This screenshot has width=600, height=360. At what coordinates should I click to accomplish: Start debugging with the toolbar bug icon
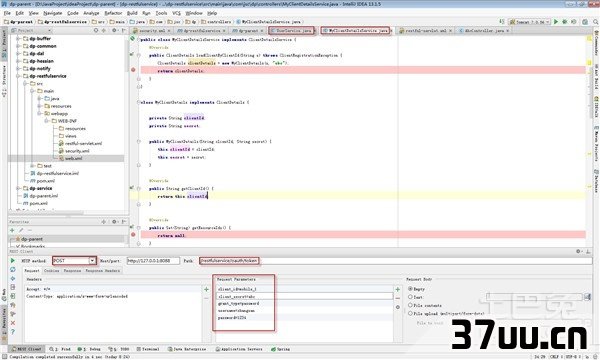click(x=564, y=22)
